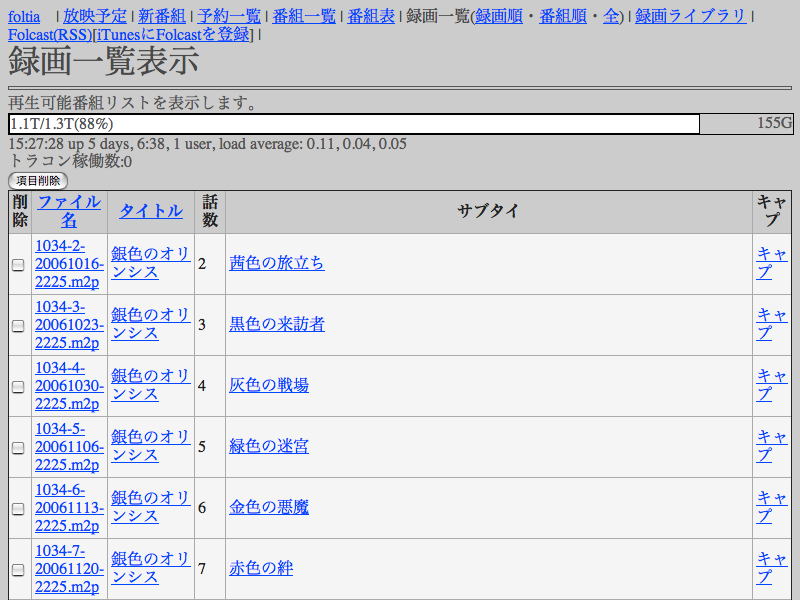Switch recording list to 番組順 order
This screenshot has height=600, width=800.
coord(565,16)
